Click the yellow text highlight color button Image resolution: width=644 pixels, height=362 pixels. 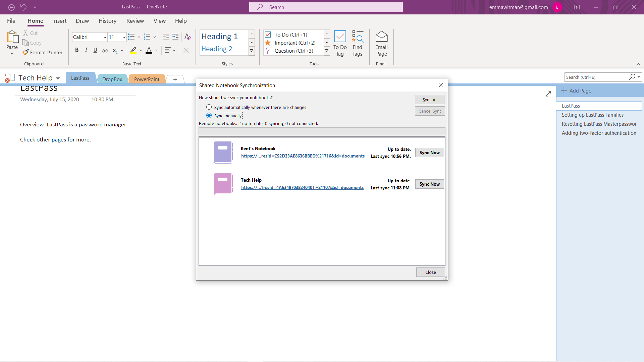pos(133,50)
